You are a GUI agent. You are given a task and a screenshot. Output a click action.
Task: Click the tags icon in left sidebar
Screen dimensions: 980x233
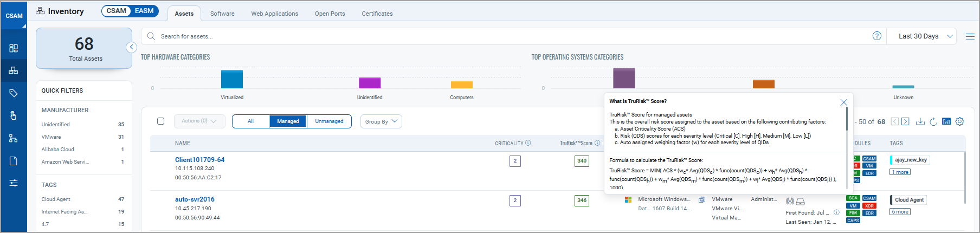(14, 93)
